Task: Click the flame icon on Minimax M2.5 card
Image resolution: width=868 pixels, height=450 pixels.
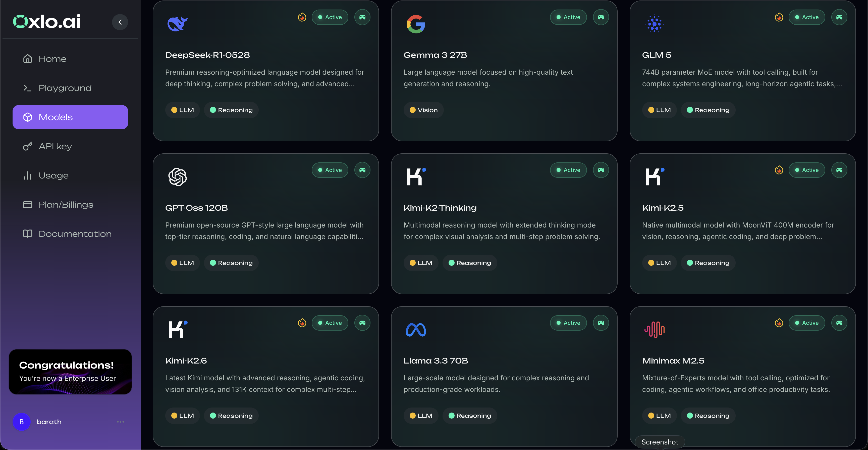Action: (779, 323)
